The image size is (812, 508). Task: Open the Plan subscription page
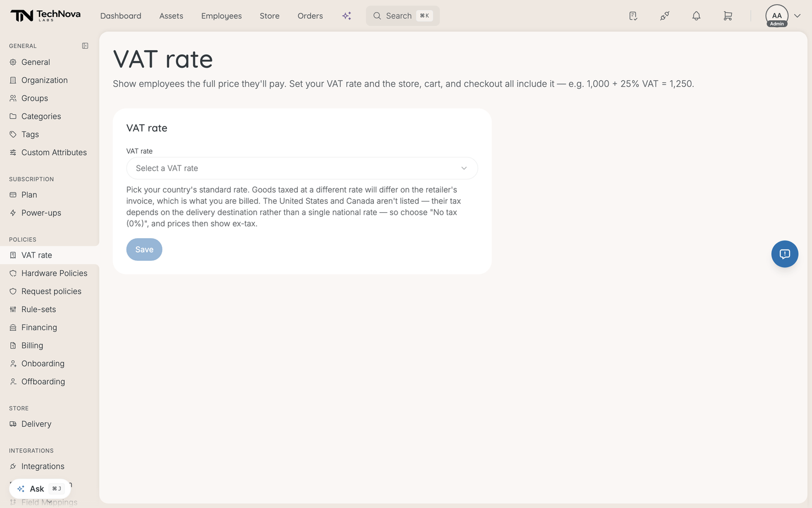(x=50, y=195)
